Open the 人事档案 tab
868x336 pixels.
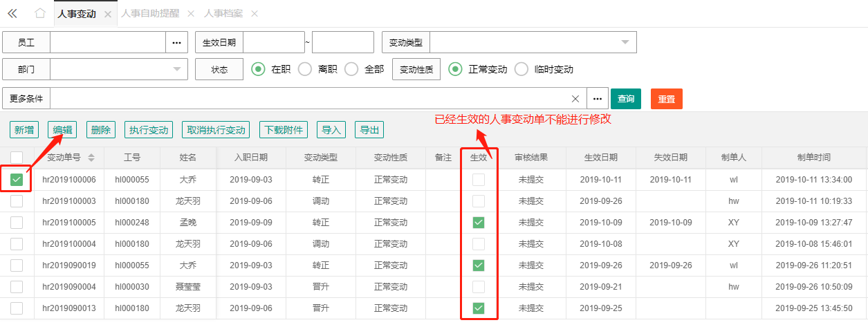pos(222,14)
